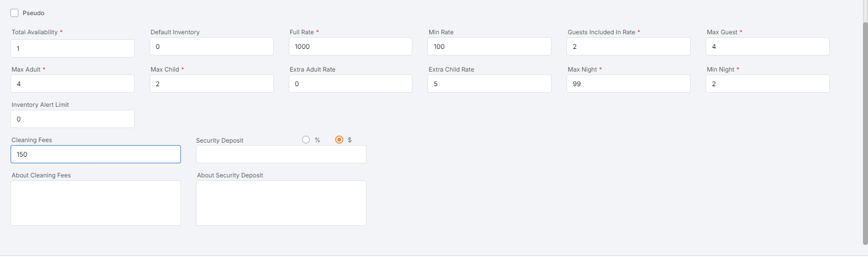Click the Max Guest input box
This screenshot has height=257, width=868.
click(x=767, y=46)
